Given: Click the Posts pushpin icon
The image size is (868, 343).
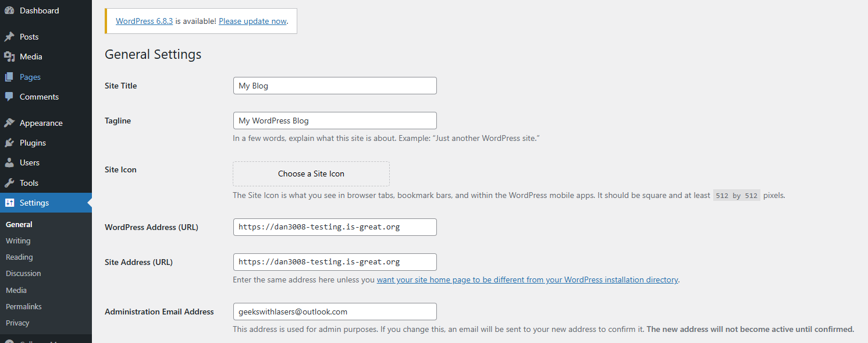Looking at the screenshot, I should point(9,37).
